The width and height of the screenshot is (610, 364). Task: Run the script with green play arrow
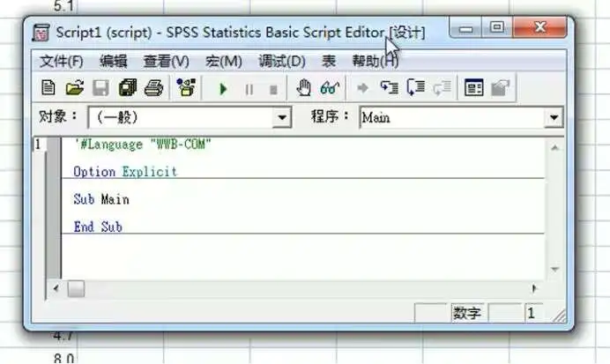point(223,89)
